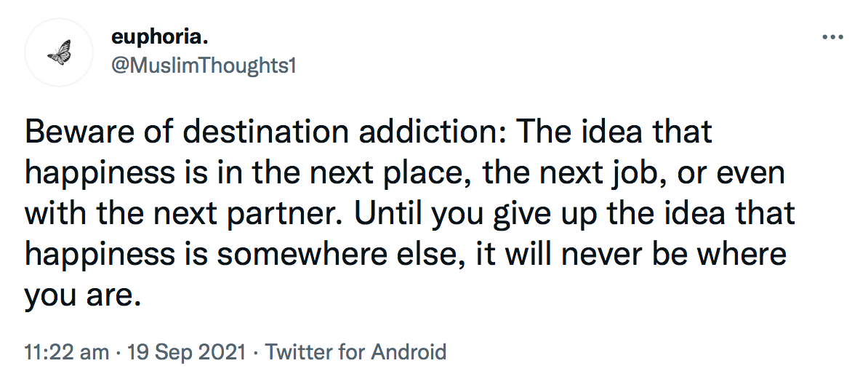
Task: Select the 19 Sep 2021 date
Action: pyautogui.click(x=187, y=351)
